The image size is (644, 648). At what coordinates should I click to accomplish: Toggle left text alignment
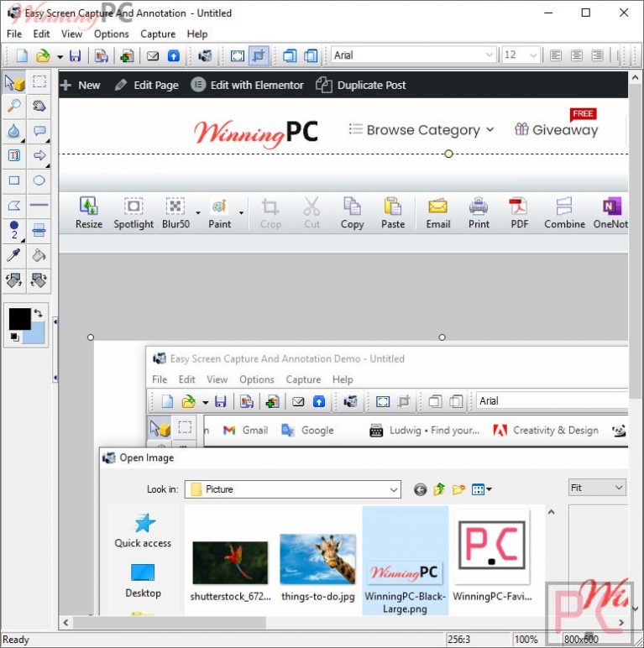556,55
